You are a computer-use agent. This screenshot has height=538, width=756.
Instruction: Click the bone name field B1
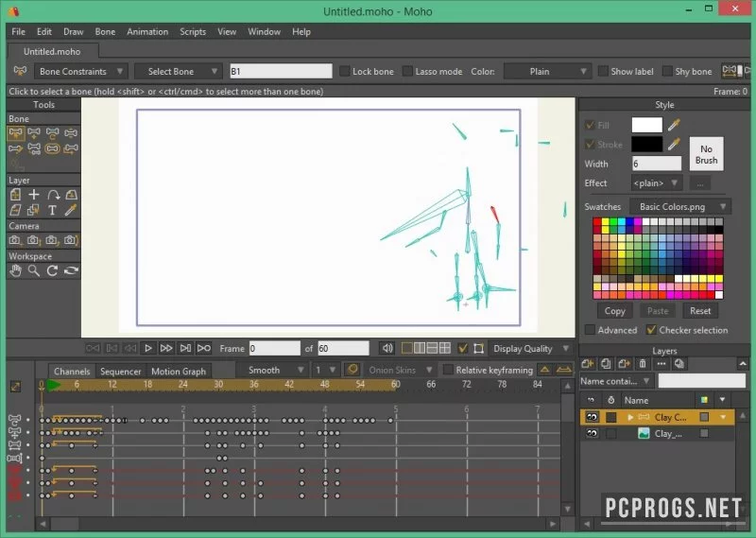(x=281, y=72)
